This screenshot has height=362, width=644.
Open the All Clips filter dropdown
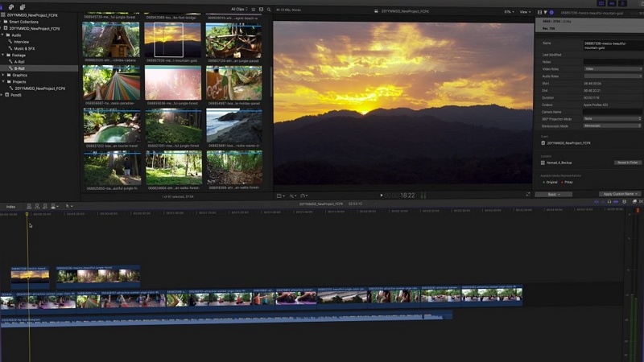point(239,9)
